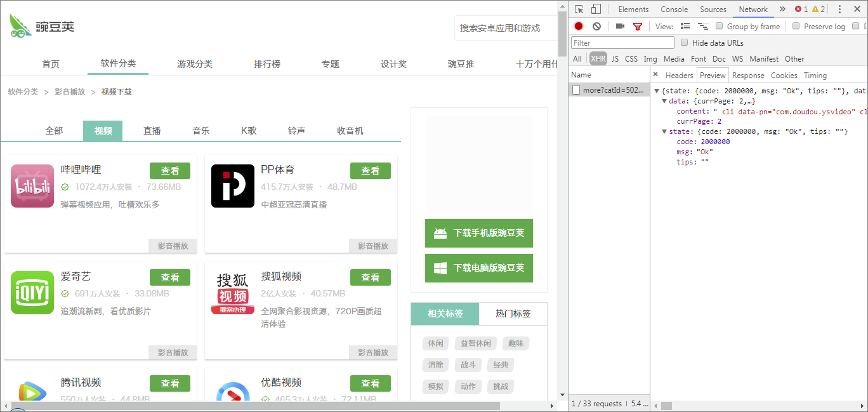Click the 影音播放 label on PP体育 card
The image size is (868, 412).
click(x=373, y=246)
